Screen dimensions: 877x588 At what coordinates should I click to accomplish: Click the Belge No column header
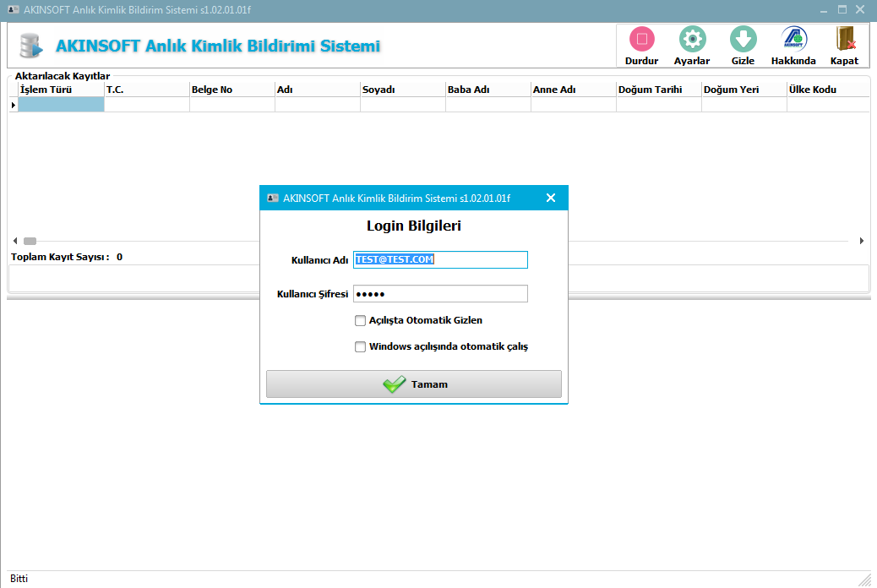(232, 90)
